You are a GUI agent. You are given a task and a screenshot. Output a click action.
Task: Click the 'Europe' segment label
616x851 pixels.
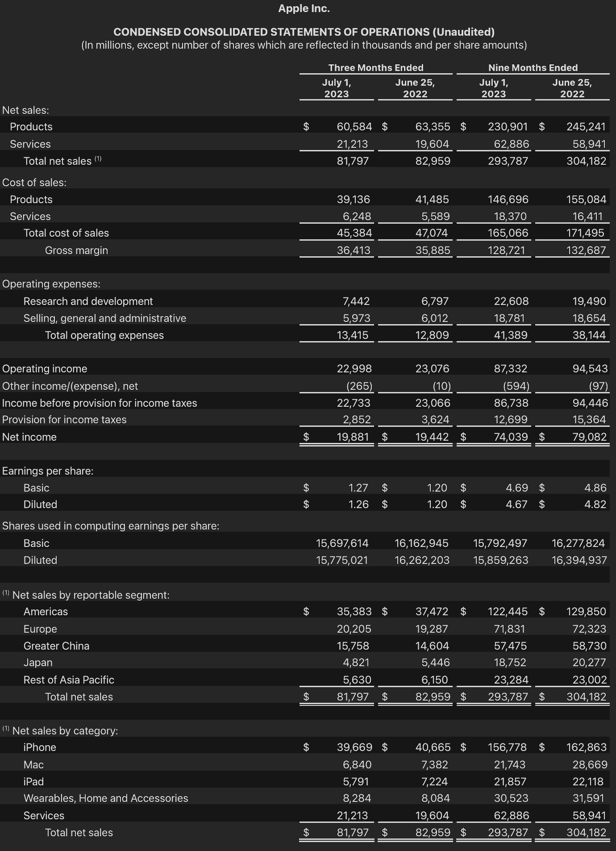pyautogui.click(x=40, y=629)
